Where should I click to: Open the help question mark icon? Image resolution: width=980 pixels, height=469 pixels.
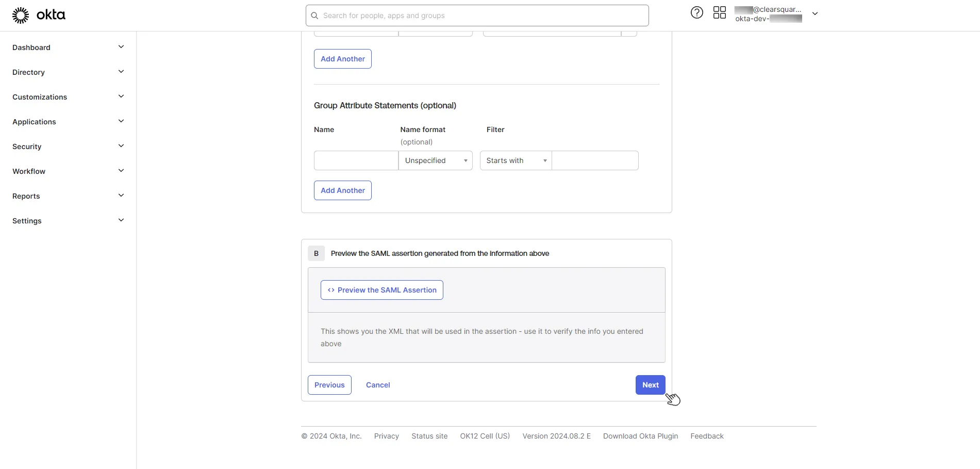[696, 13]
